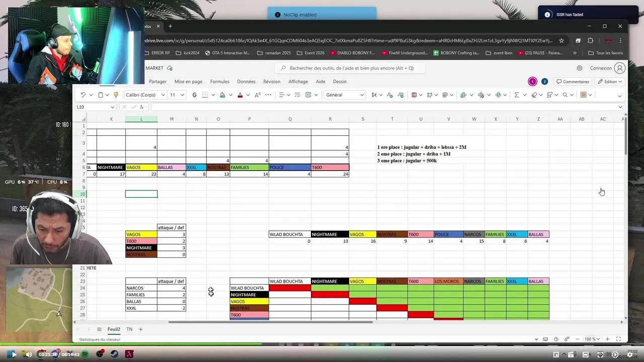
Task: Click the conditional formatting icon
Action: coord(414,95)
